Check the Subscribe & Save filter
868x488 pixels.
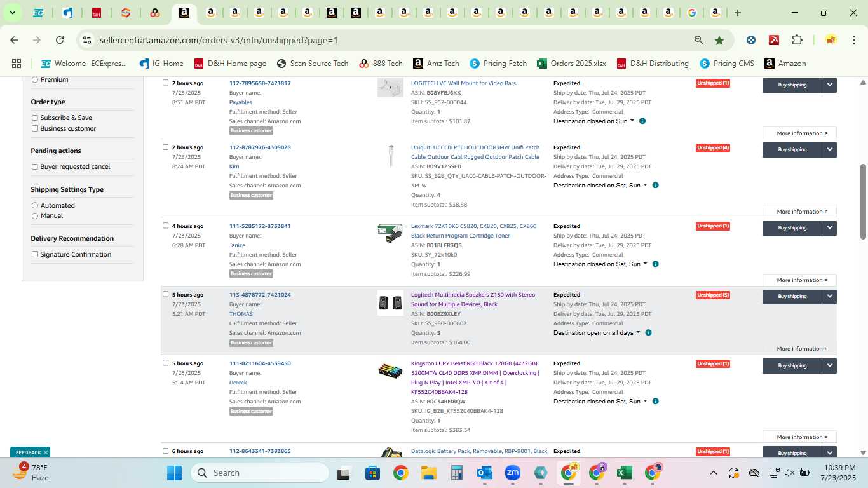click(x=35, y=118)
